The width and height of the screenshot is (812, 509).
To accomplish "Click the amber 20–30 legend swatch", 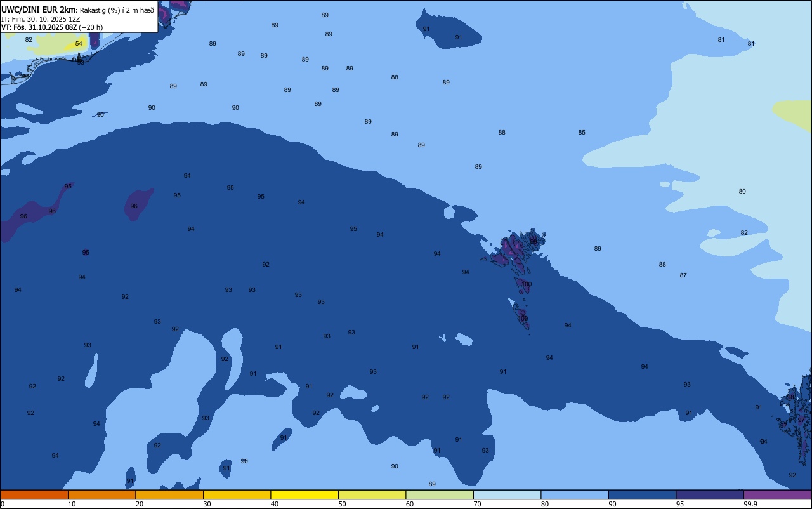I will (x=169, y=494).
